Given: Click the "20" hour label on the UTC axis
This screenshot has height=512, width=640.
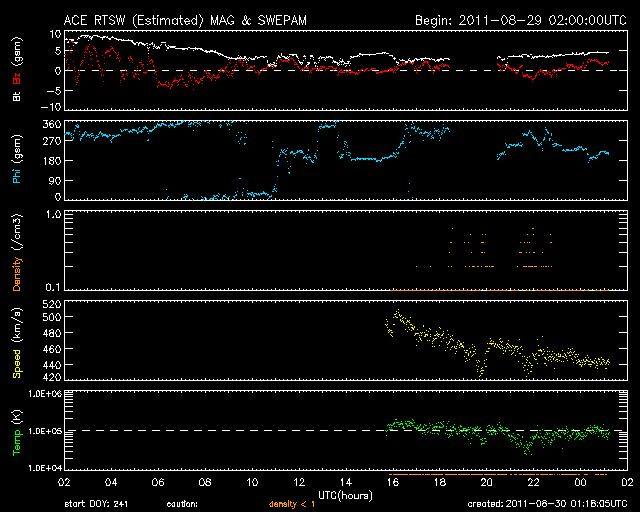Looking at the screenshot, I should (x=487, y=482).
